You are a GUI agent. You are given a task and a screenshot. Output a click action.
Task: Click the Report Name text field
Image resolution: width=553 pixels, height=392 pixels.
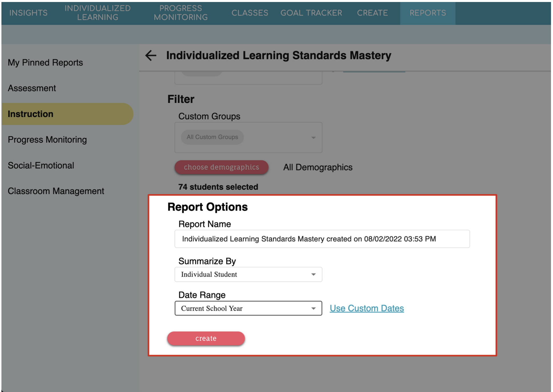click(x=322, y=239)
